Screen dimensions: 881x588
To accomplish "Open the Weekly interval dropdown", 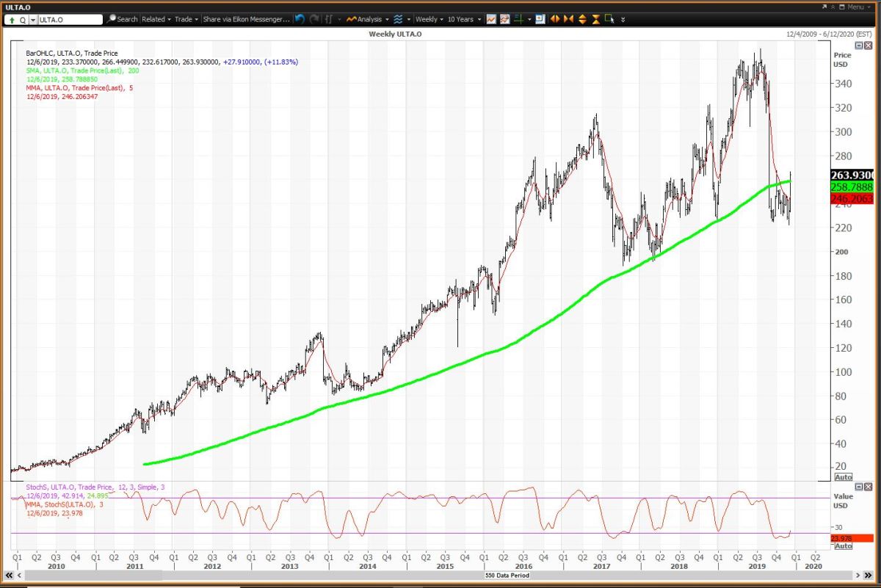I will (x=428, y=19).
